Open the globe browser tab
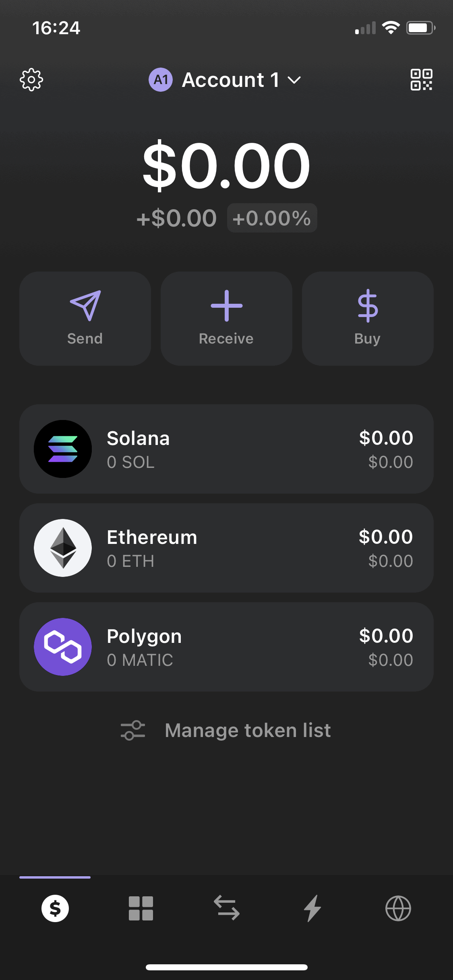Viewport: 453px width, 980px height. click(398, 908)
